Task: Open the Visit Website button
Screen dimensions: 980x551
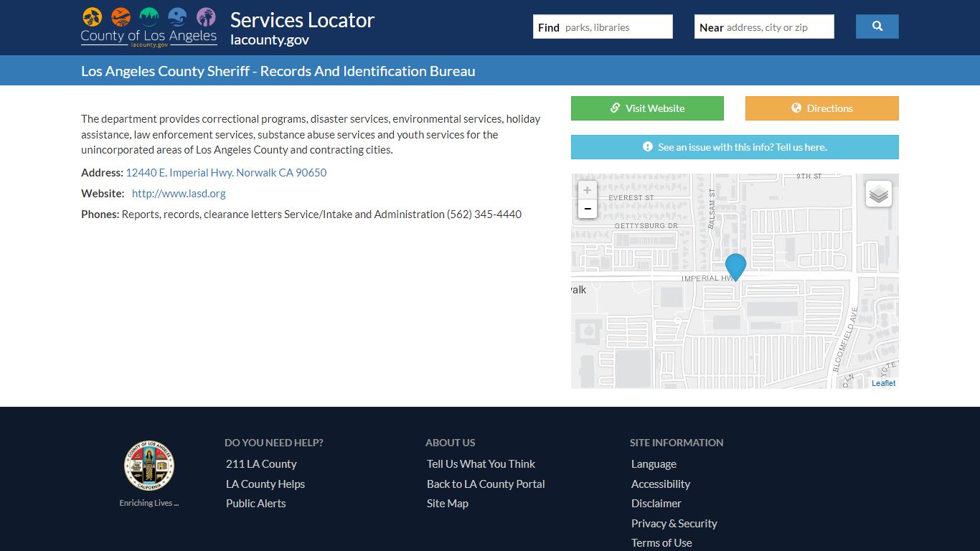Action: (x=647, y=108)
